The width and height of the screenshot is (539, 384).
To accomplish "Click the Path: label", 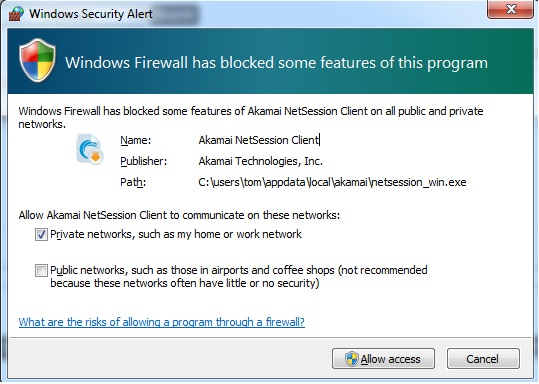I will pos(133,182).
